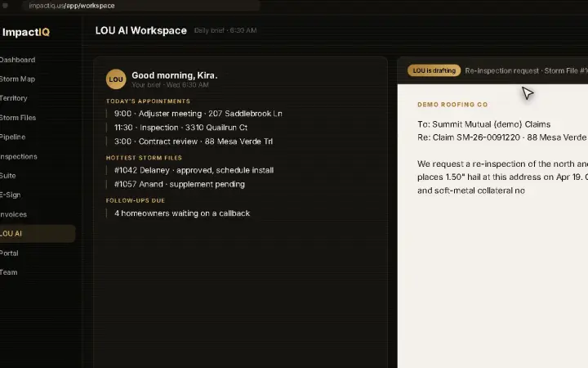Screen dimensions: 588x368
Task: Open Portal in the sidebar
Action: click(x=9, y=253)
